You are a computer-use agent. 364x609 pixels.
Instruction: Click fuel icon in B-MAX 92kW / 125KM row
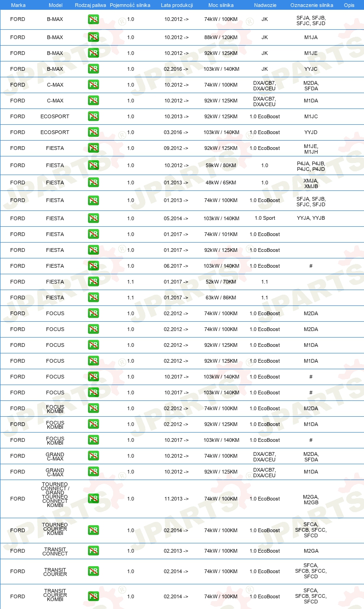click(94, 53)
